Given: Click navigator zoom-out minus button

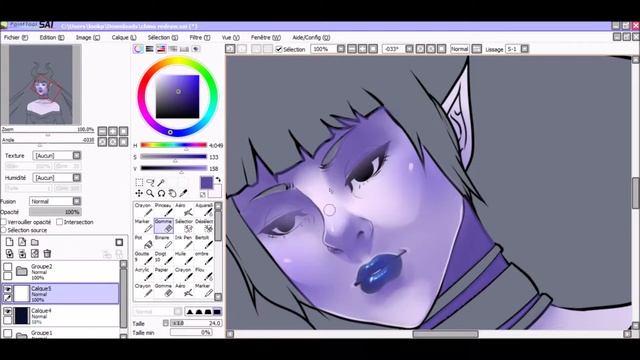Looking at the screenshot, I should 102,131.
